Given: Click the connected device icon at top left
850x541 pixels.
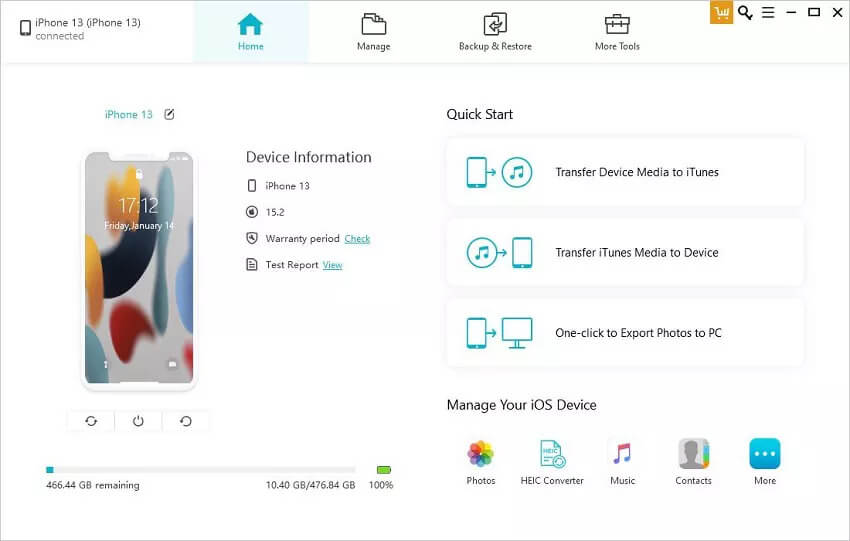Looking at the screenshot, I should coord(25,28).
